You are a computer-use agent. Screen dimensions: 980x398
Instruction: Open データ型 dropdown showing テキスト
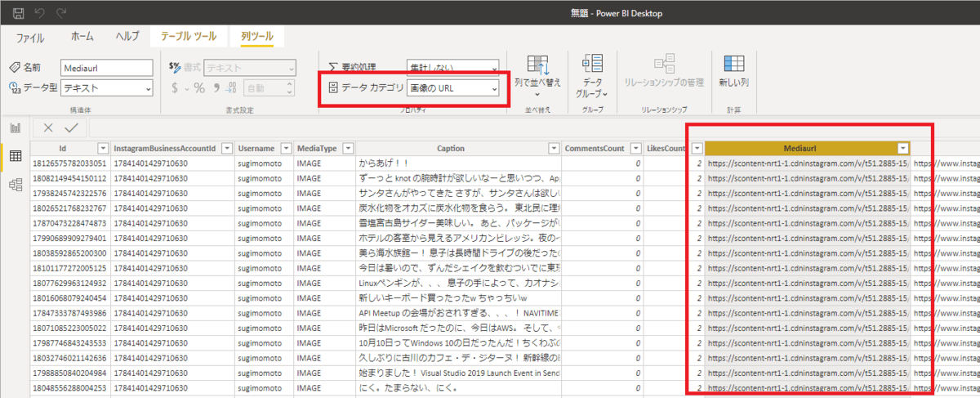(107, 87)
